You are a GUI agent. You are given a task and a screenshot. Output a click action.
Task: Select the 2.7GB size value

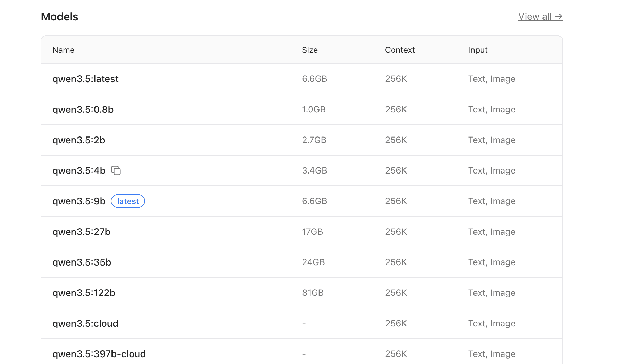314,140
